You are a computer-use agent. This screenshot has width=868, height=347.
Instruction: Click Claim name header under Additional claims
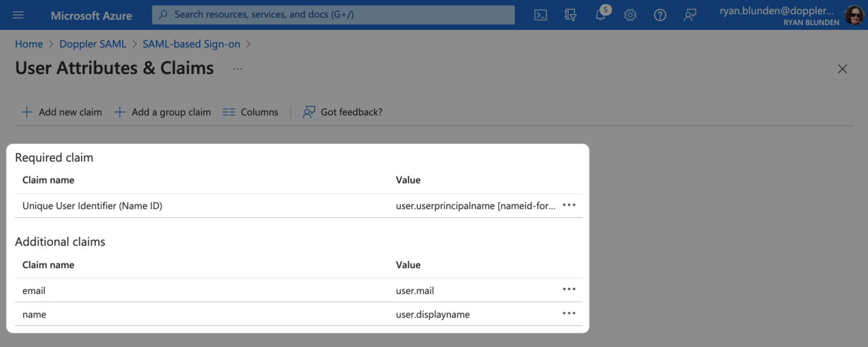pyautogui.click(x=48, y=265)
